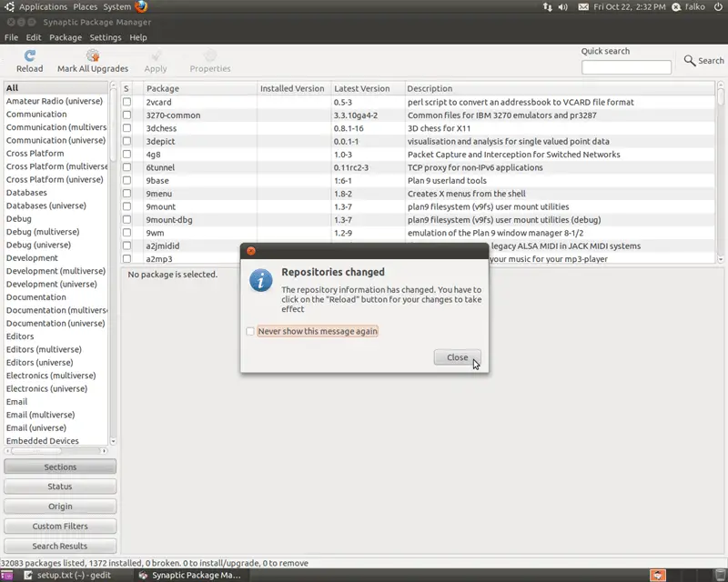Mark the 3270-common status checkbox
The height and width of the screenshot is (582, 728).
tap(126, 115)
